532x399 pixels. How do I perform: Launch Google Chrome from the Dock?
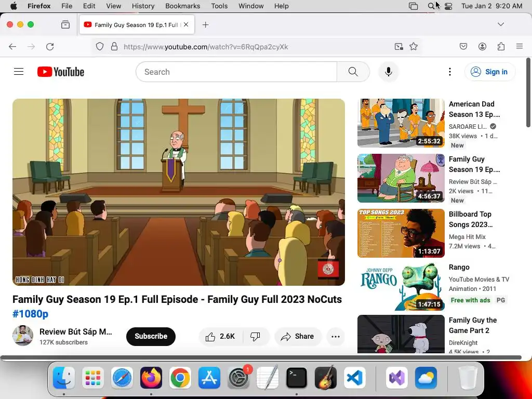(180, 378)
